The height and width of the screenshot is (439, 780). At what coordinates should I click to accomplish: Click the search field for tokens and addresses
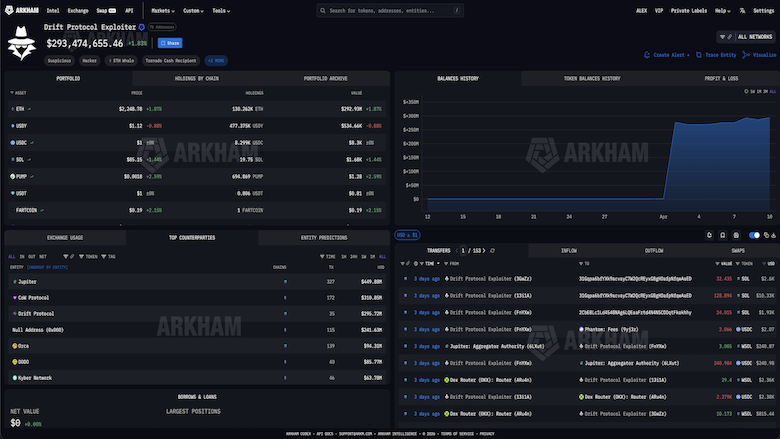click(x=390, y=10)
